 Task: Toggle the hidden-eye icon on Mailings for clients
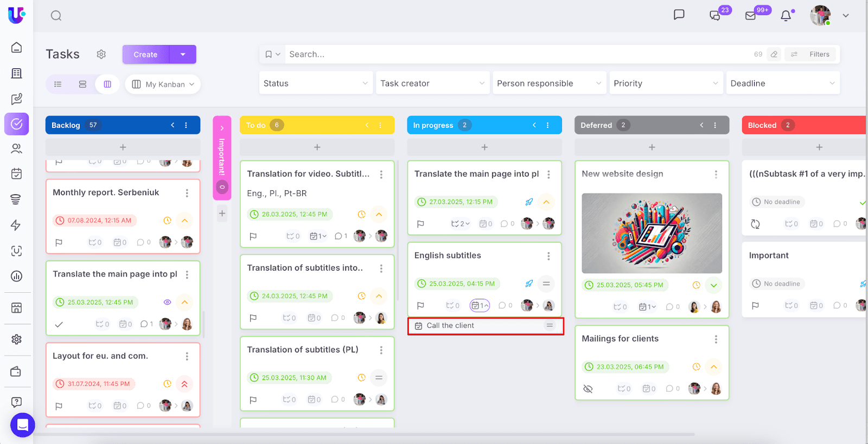coord(588,389)
